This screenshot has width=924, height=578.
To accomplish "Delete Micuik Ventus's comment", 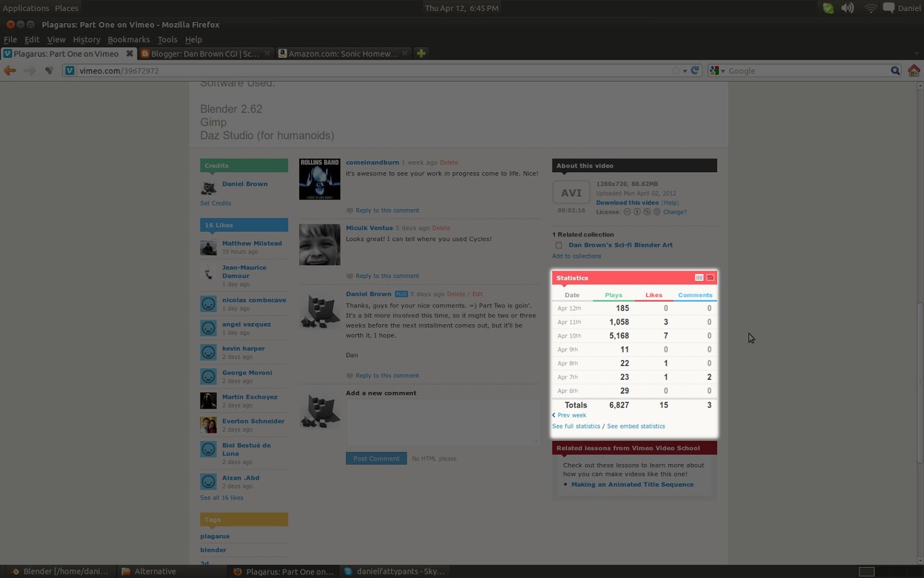I will tap(441, 228).
